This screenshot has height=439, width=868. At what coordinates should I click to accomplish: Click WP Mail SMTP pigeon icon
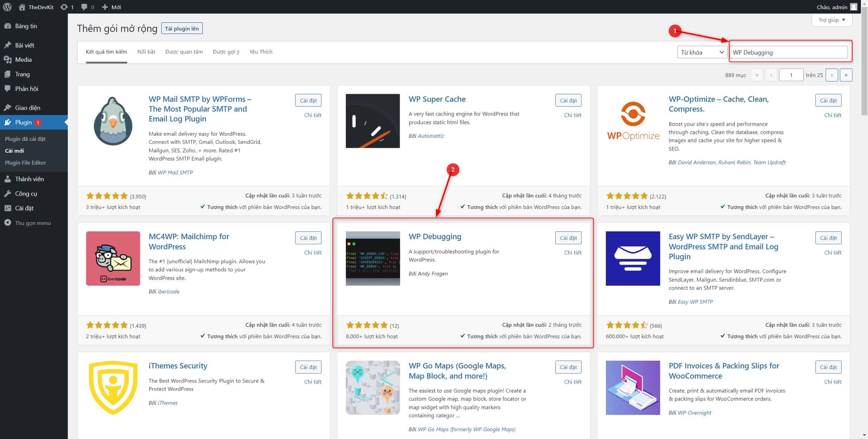[x=113, y=121]
